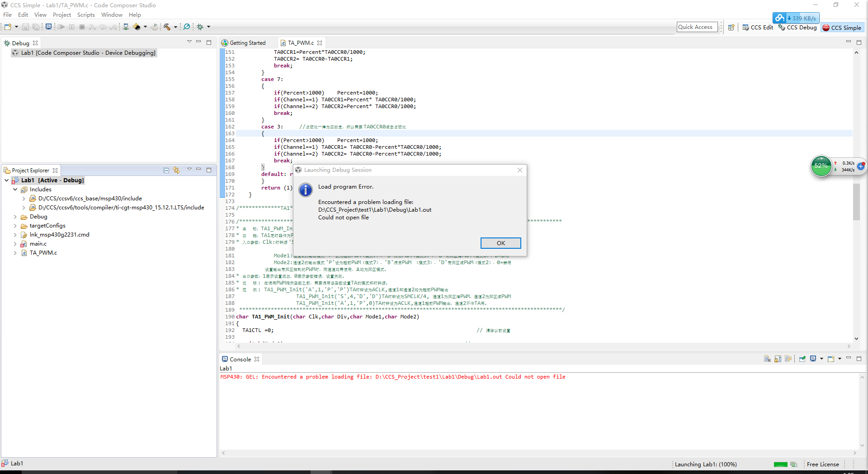Select the TA_PWM.c editor tab
This screenshot has height=474, width=868.
301,43
